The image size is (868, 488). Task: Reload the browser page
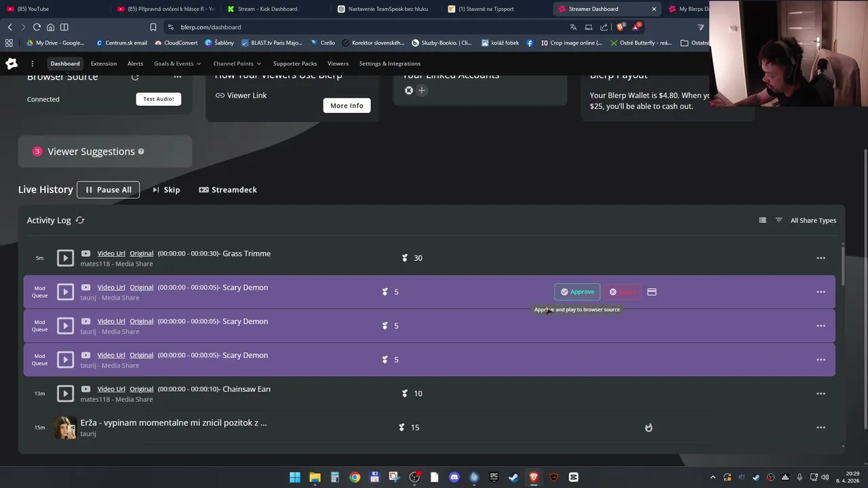coord(37,27)
